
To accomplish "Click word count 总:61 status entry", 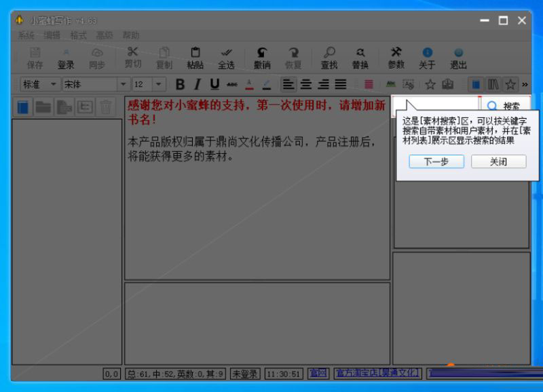I will click(x=175, y=374).
